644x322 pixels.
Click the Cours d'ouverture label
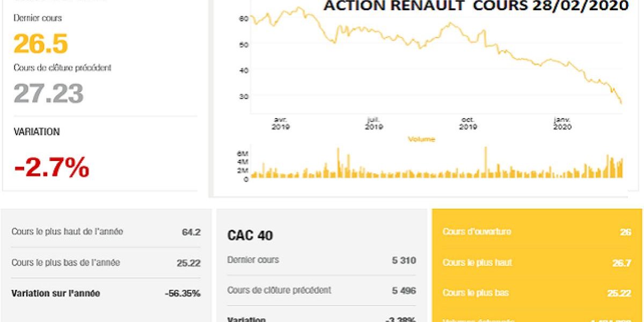pos(477,232)
